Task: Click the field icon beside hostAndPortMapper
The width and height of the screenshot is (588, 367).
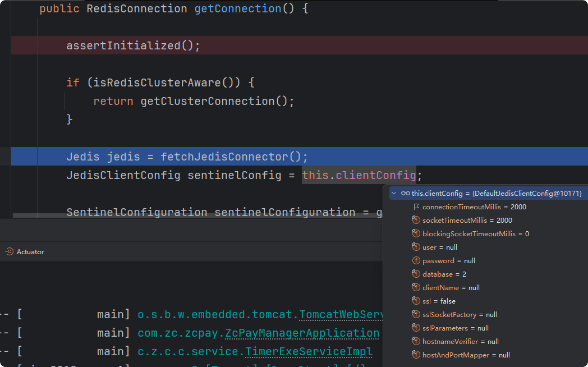Action: click(416, 355)
